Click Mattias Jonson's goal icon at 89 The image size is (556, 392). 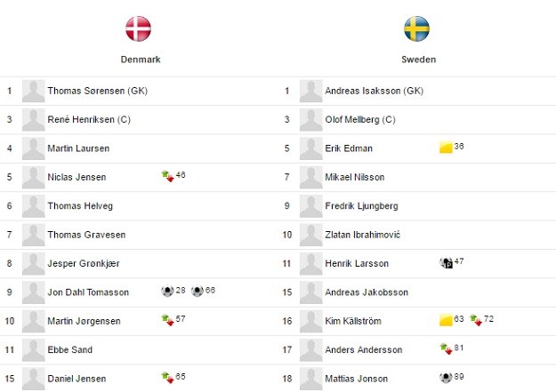click(x=446, y=378)
